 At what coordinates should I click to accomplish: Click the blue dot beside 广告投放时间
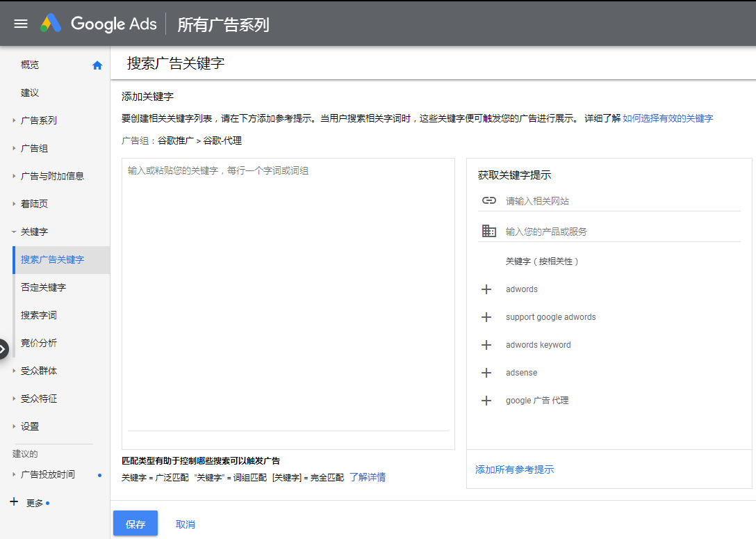100,475
